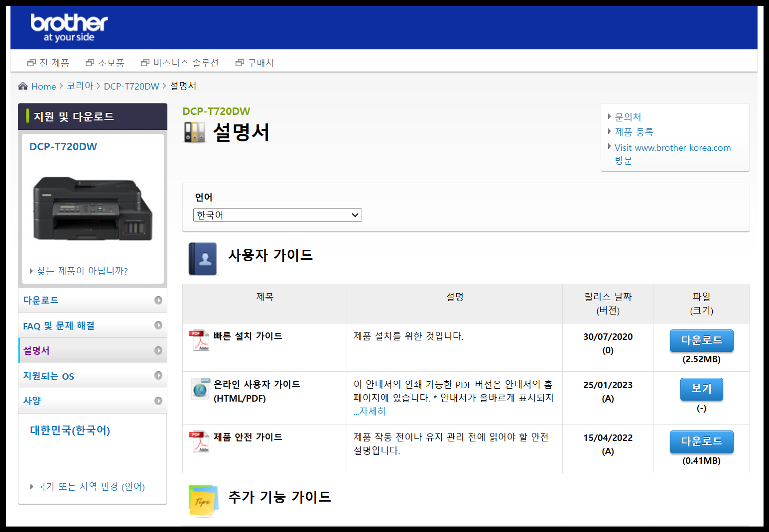Select 지원되는 OS in the sidebar
Screen dimensions: 769x532
(x=93, y=376)
